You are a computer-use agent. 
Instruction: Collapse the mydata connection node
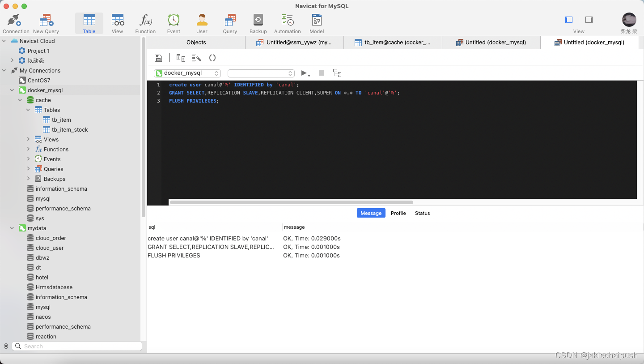point(12,228)
